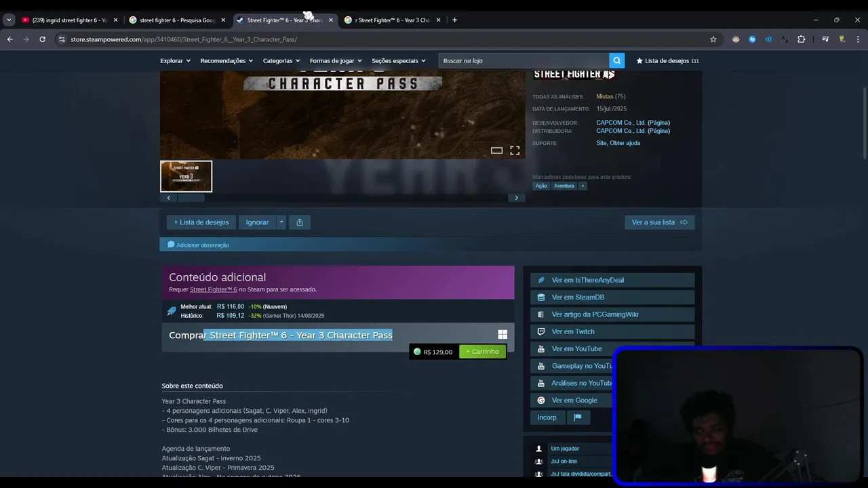The image size is (868, 488).
Task: Click the Ignorar button
Action: pos(257,222)
